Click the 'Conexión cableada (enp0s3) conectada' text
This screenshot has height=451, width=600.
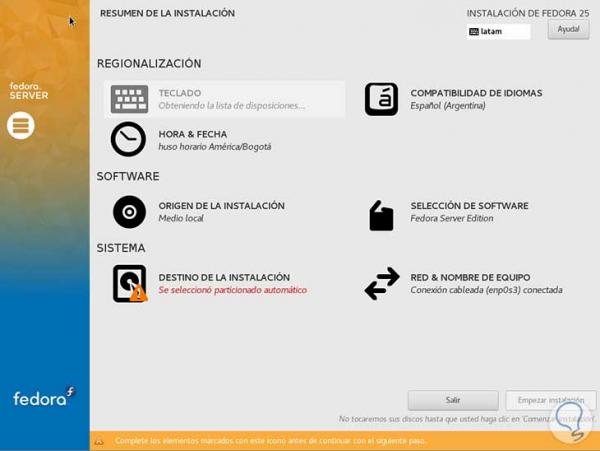486,290
